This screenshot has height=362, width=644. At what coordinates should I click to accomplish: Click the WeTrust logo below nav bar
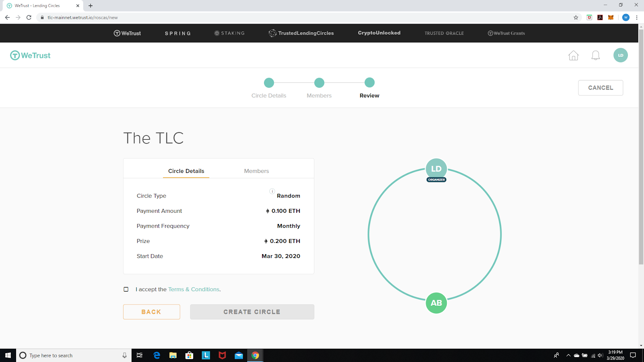30,56
